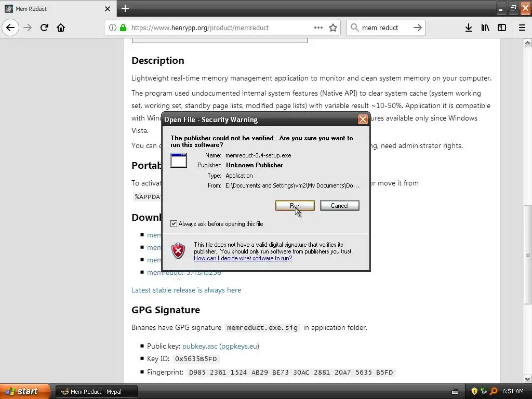Select the Mem Reduct tab

point(58,9)
